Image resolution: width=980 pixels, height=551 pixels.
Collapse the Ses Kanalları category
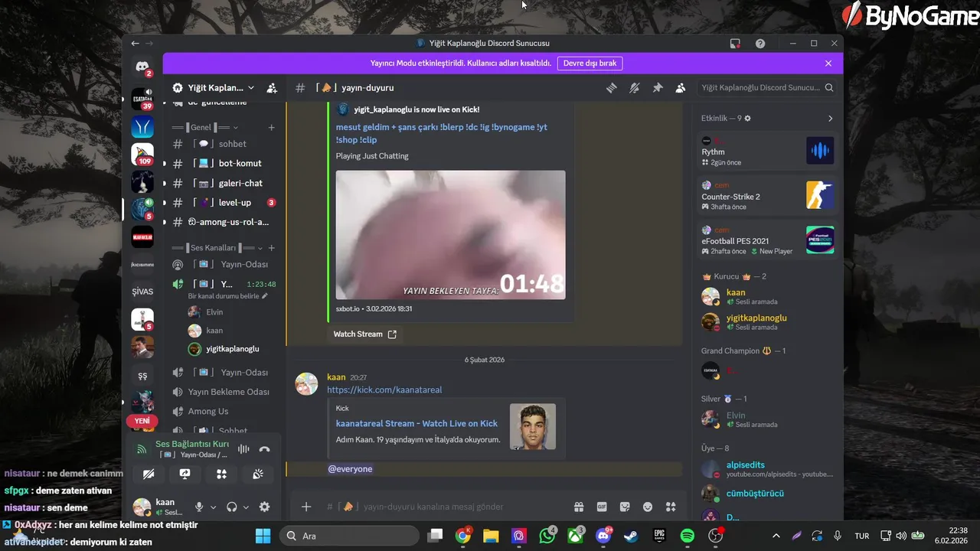(x=217, y=248)
